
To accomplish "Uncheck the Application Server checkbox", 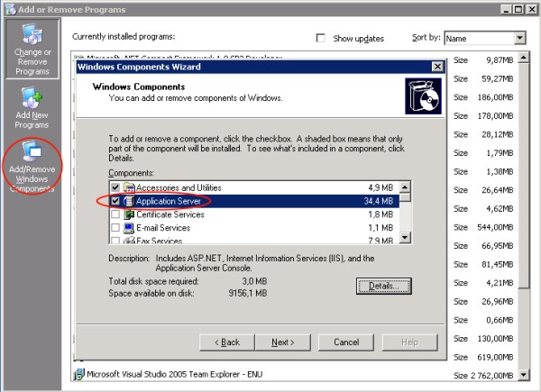I will click(115, 201).
